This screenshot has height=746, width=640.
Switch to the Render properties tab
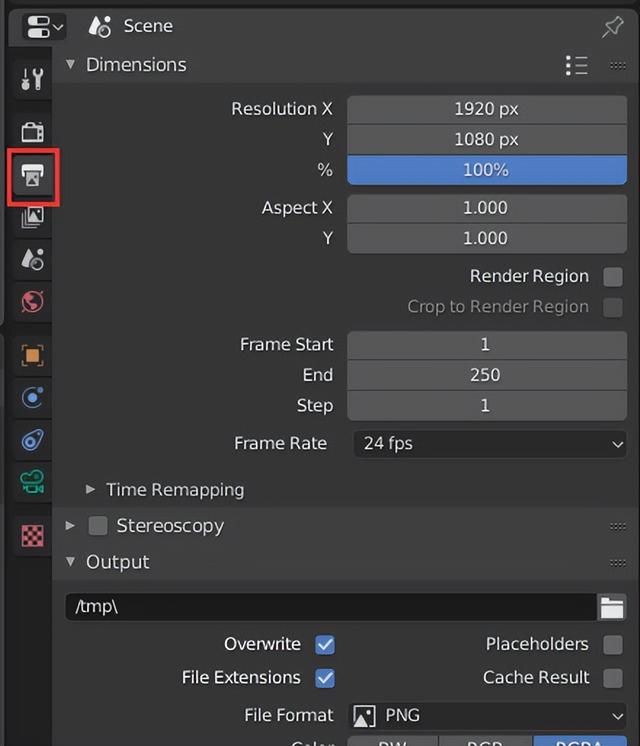(32, 131)
